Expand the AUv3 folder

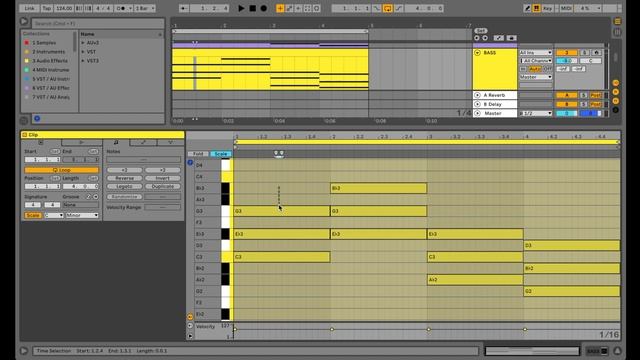[83, 43]
